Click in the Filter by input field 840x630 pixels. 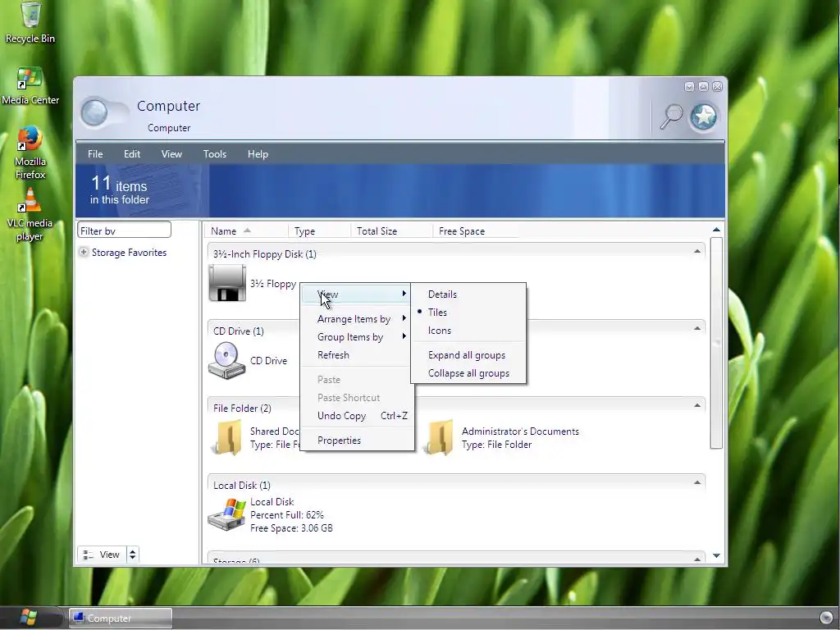tap(125, 231)
